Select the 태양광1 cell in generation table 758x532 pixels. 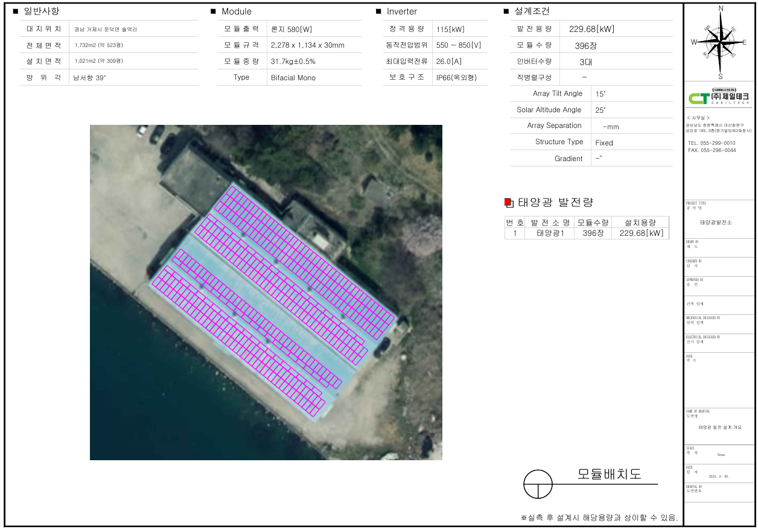point(550,233)
